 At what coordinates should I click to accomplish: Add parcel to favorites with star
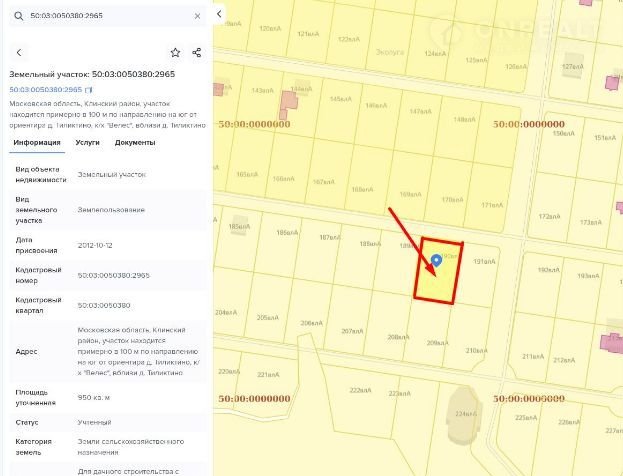[x=176, y=52]
